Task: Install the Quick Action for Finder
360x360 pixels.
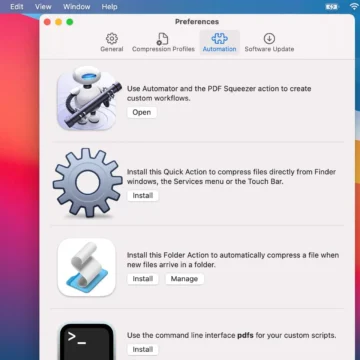Action: click(143, 196)
